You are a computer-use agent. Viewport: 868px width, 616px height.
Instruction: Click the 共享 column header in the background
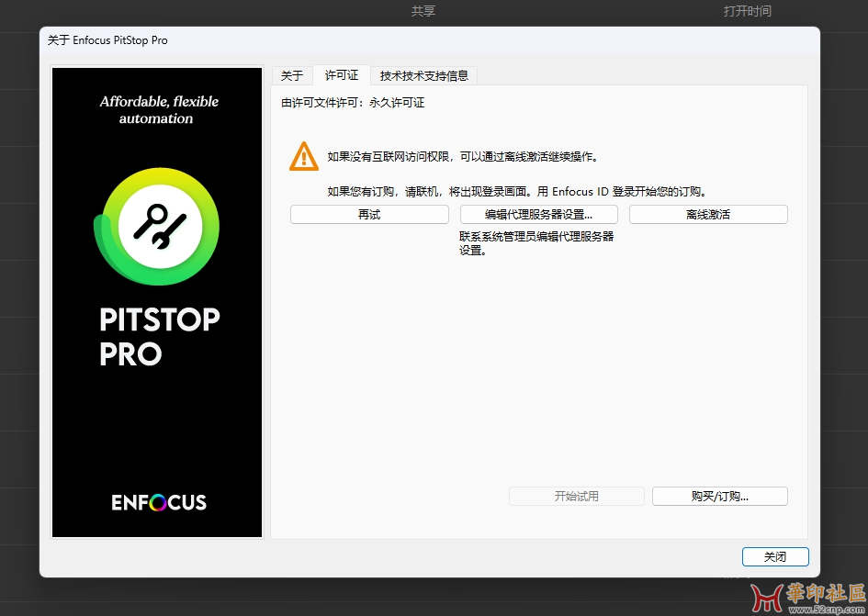click(x=423, y=12)
